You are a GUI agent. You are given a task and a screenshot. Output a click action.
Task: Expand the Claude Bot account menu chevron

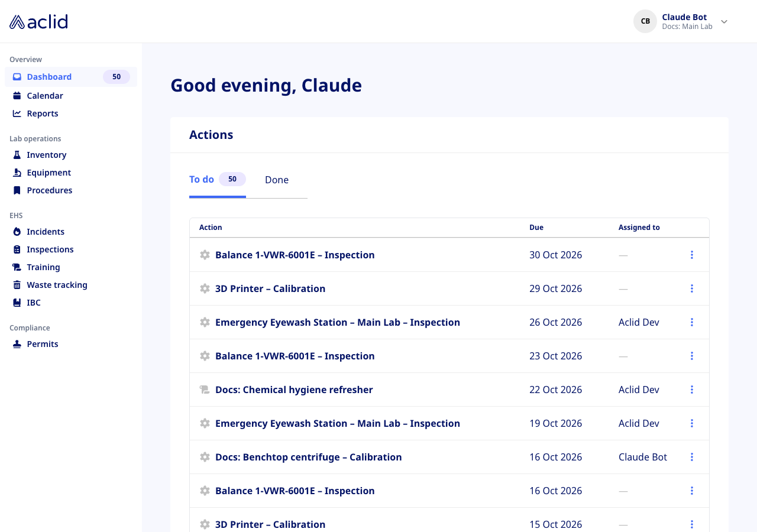[x=724, y=22]
